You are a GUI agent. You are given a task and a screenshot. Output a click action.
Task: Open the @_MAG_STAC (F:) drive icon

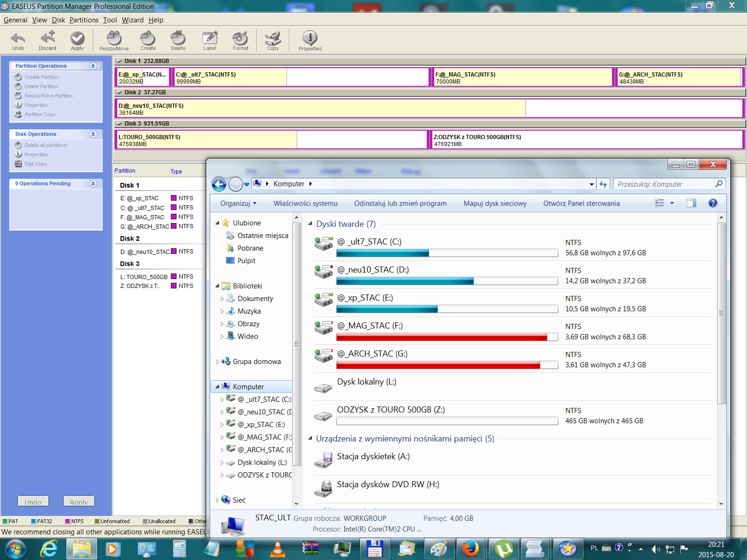tap(323, 328)
